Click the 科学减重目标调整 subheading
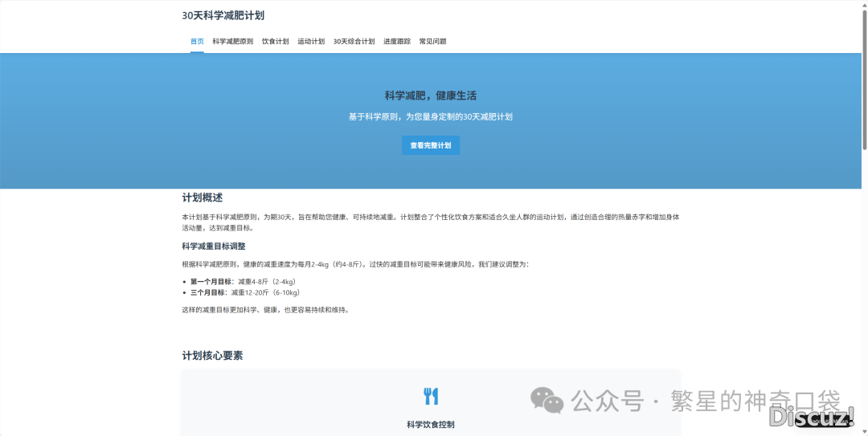 point(214,247)
